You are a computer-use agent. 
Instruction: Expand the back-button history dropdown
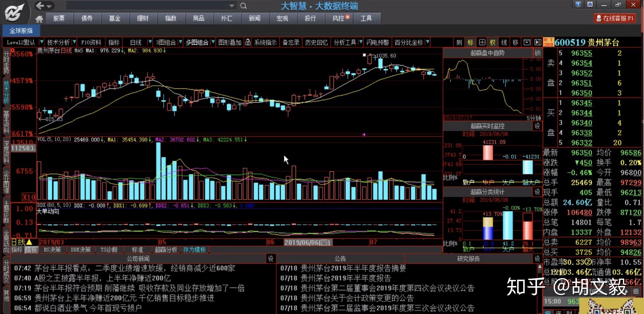coord(49,6)
